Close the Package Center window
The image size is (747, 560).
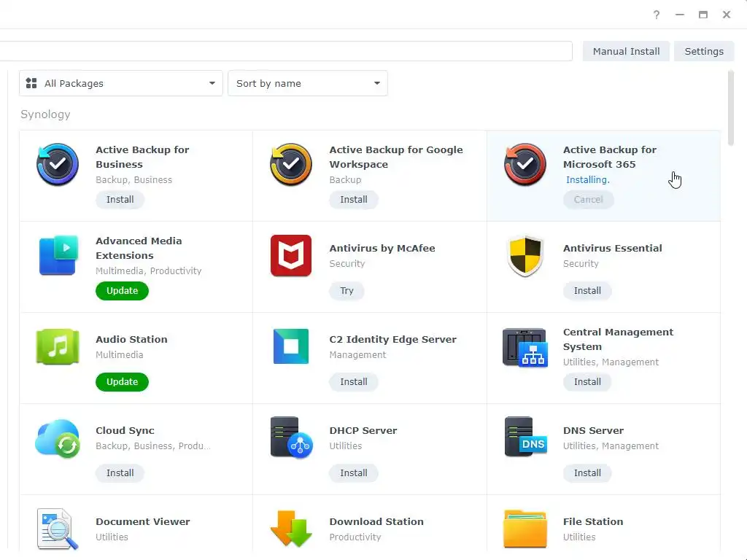727,15
